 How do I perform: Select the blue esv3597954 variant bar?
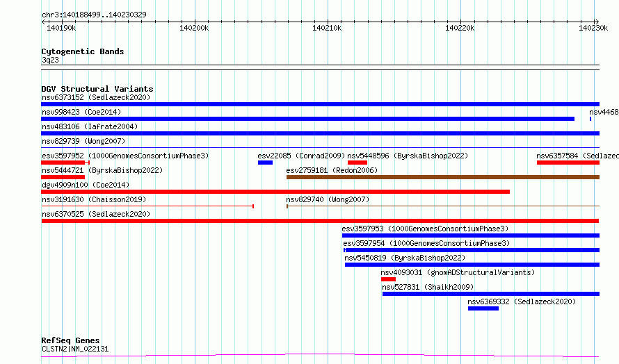(x=472, y=250)
